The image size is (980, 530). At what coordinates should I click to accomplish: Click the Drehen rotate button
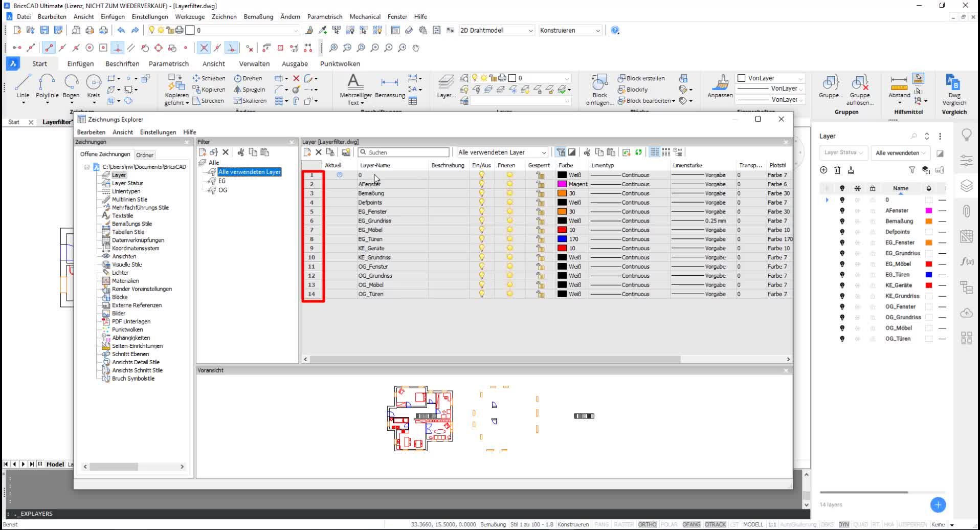(248, 78)
